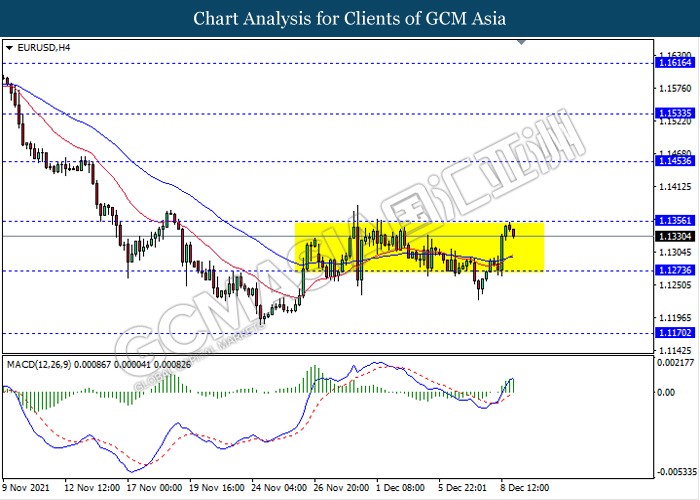Click the 9 Nov 2021 date label

point(25,487)
